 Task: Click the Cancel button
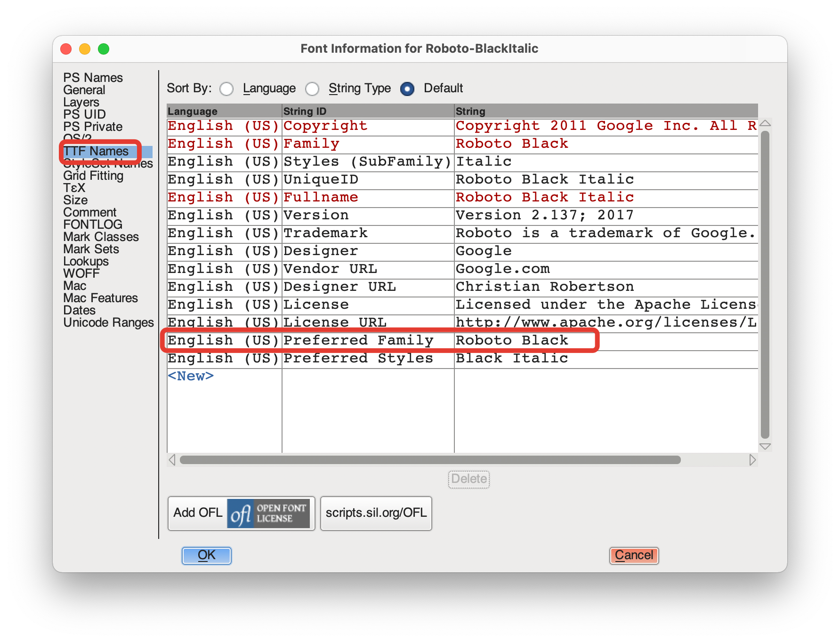(x=634, y=555)
